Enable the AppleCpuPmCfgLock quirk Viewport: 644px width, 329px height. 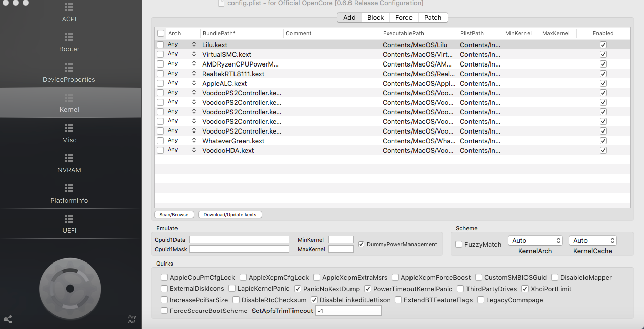(164, 277)
